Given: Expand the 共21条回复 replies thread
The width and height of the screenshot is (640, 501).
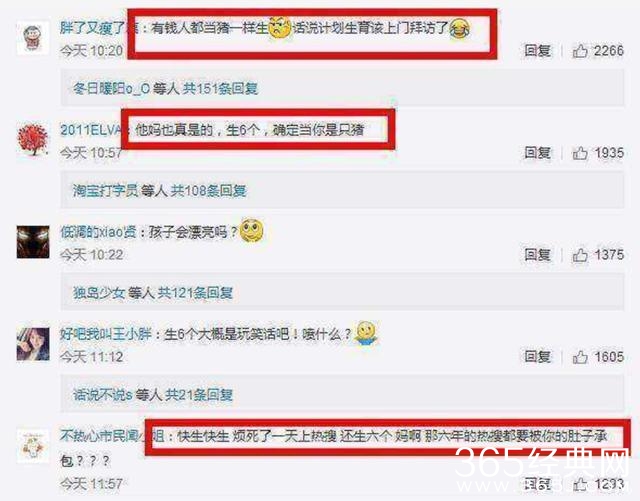Looking at the screenshot, I should (199, 395).
